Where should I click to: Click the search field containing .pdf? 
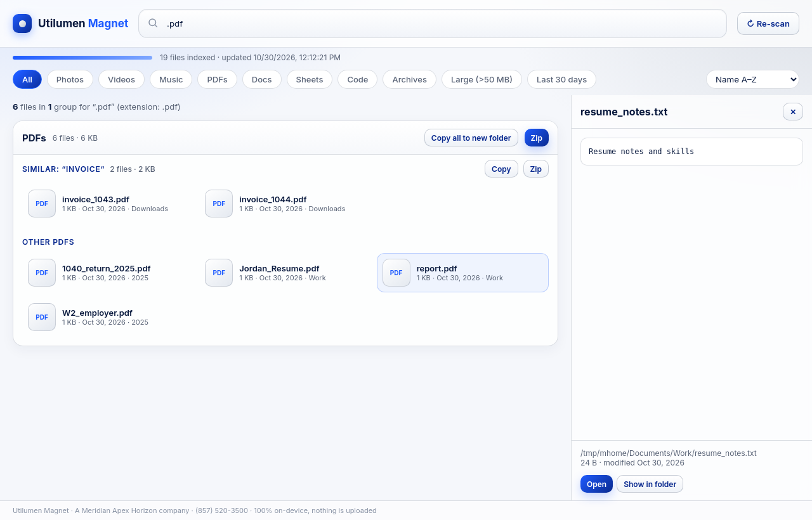pos(433,23)
